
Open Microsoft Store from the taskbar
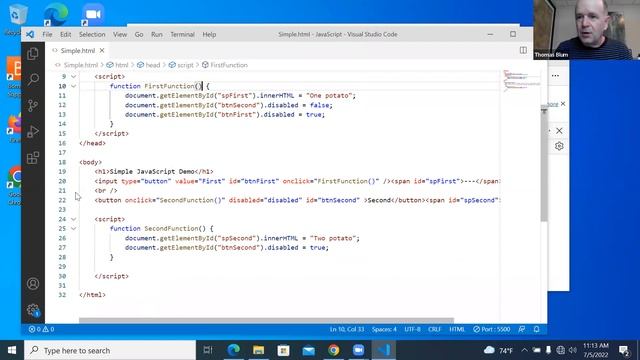[x=283, y=350]
